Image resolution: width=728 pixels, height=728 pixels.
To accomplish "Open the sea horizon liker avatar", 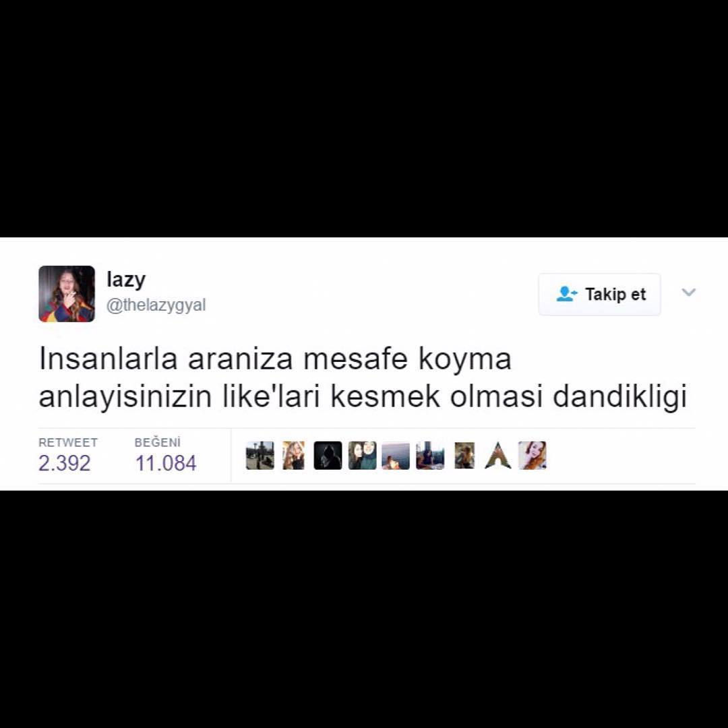I will (396, 456).
